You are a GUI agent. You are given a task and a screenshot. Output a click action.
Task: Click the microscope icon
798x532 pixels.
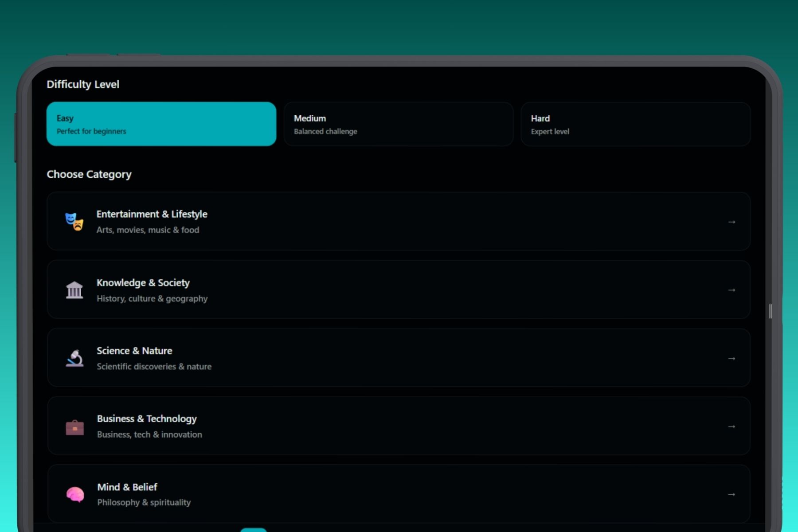pos(74,358)
